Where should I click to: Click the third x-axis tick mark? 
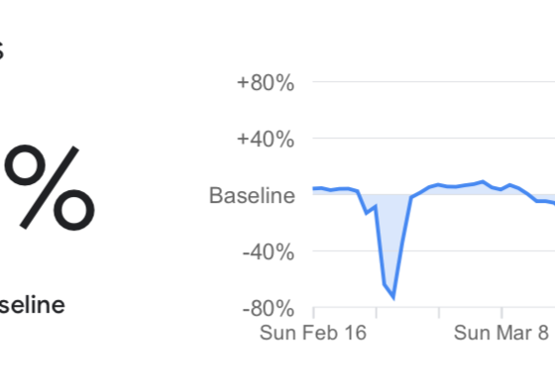click(x=439, y=313)
